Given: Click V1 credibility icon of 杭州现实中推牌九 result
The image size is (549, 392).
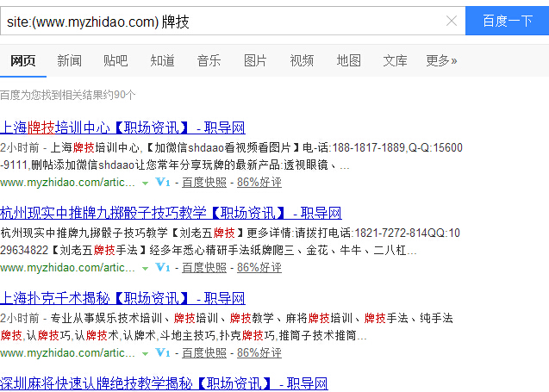Looking at the screenshot, I should (x=163, y=267).
